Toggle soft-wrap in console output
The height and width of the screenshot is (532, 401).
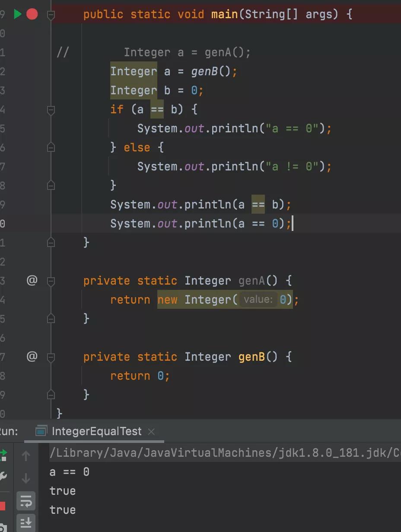[x=26, y=502]
